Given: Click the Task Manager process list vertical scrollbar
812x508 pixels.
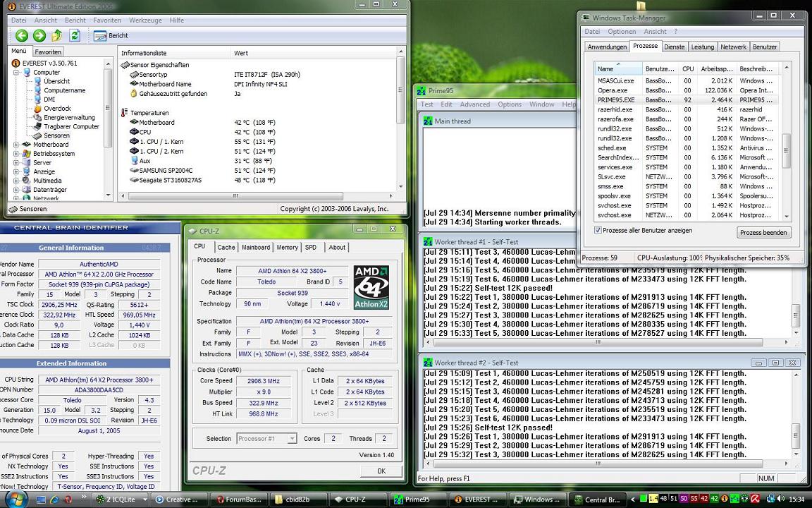Looking at the screenshot, I should 786,150.
